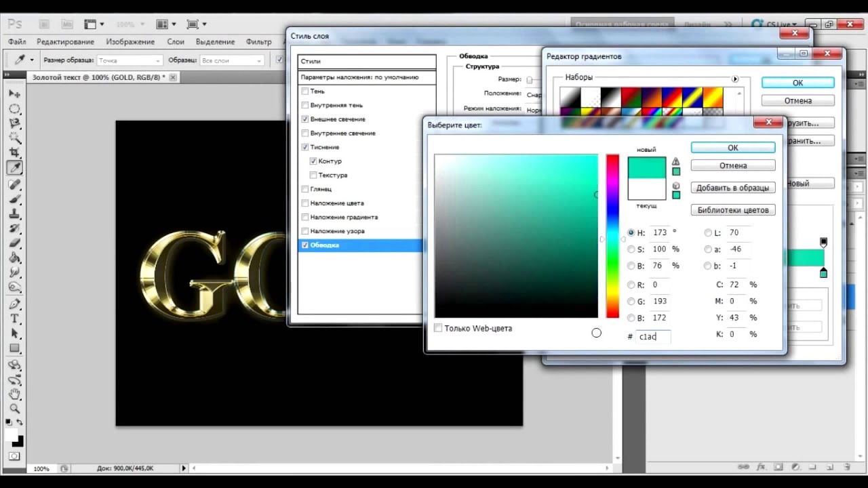
Task: Open the Слои menu
Action: [176, 42]
